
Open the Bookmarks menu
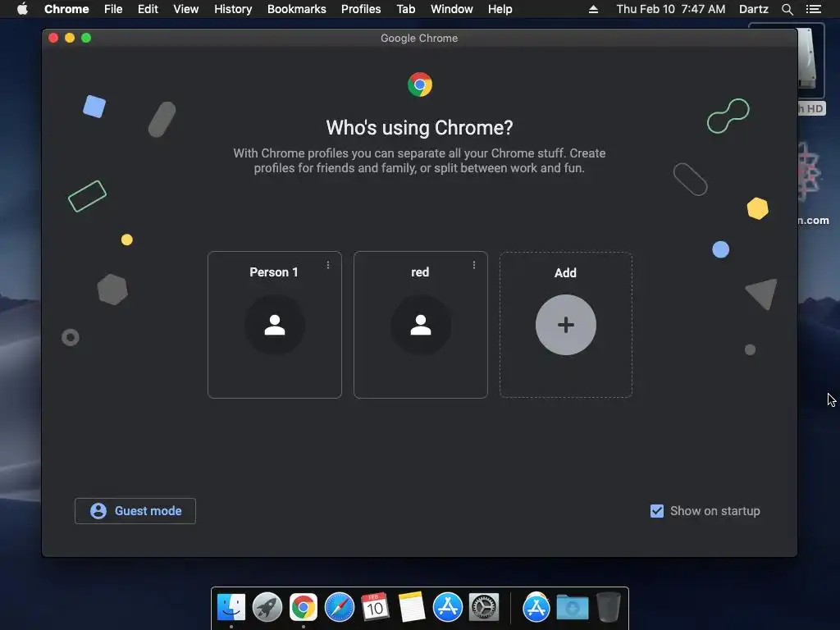(297, 9)
